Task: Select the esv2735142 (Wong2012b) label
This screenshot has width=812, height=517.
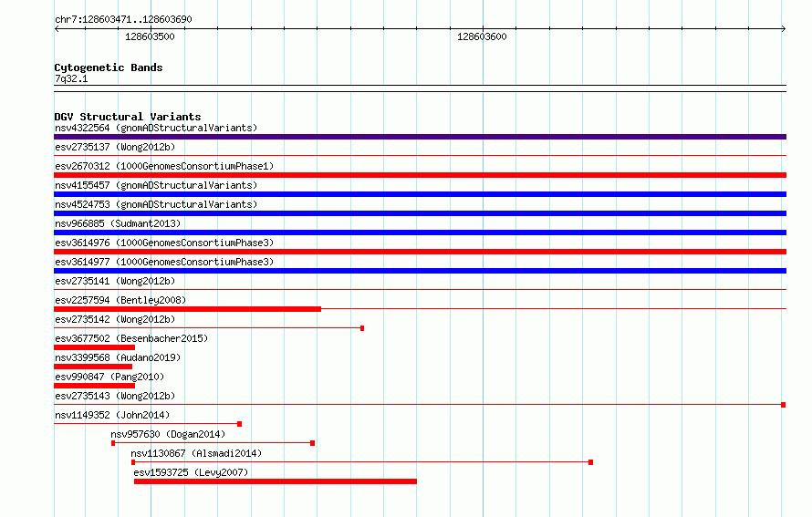Action: click(x=115, y=319)
